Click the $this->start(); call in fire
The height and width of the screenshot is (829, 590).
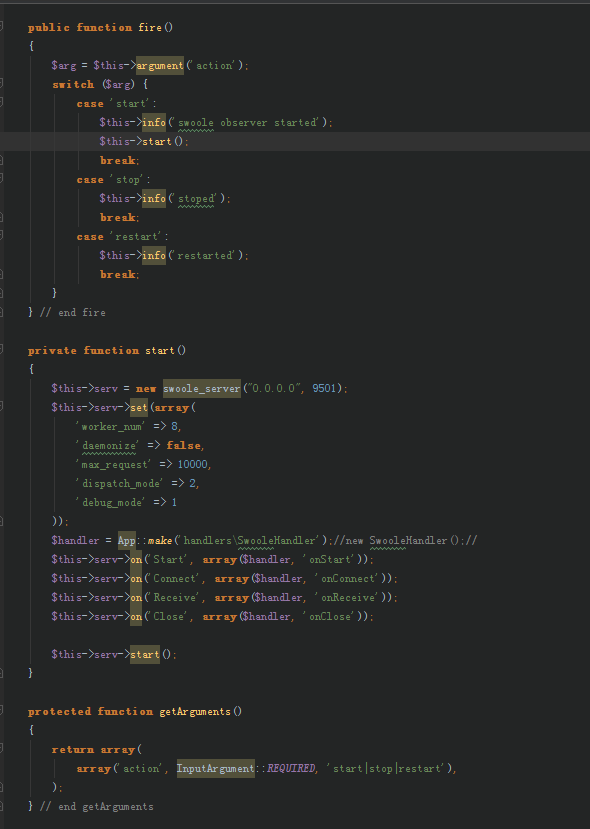point(143,142)
